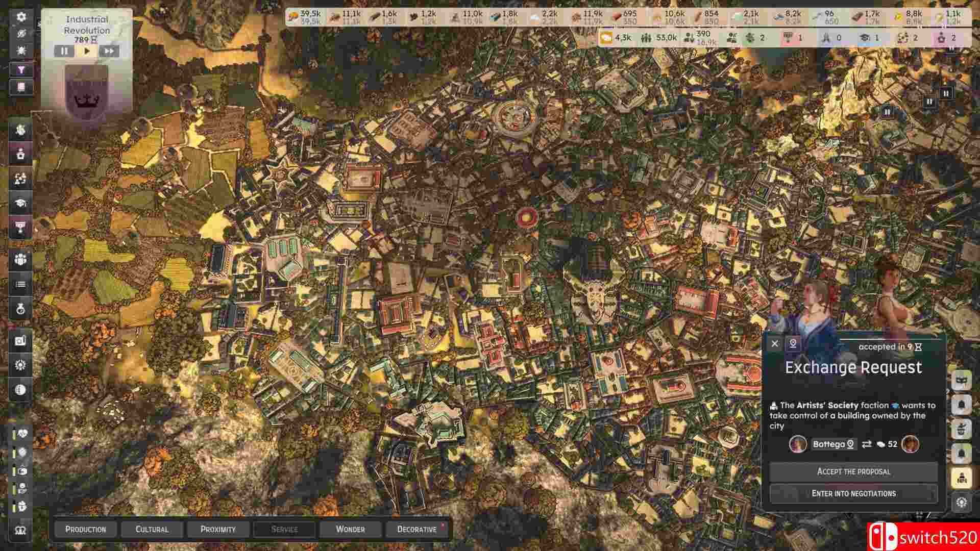Click the red trophy podium counter in the top bar
The width and height of the screenshot is (980, 551).
793,38
